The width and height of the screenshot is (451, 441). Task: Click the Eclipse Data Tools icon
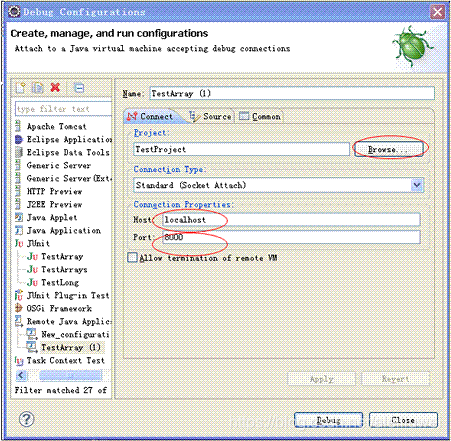(x=19, y=152)
